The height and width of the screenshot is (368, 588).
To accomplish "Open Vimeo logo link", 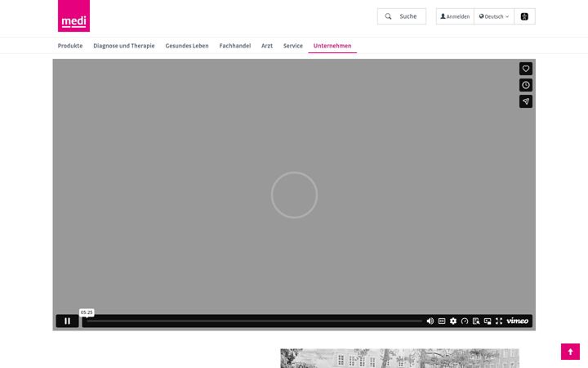I will (518, 321).
